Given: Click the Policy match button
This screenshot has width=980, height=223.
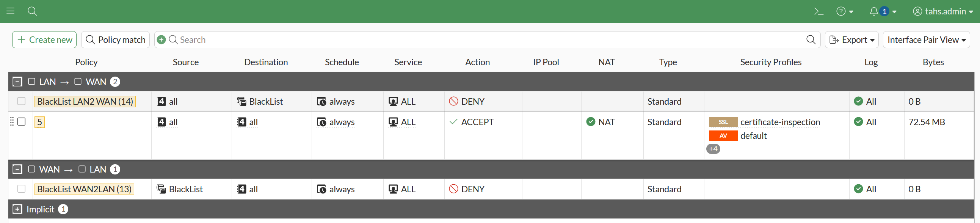Looking at the screenshot, I should (x=115, y=39).
